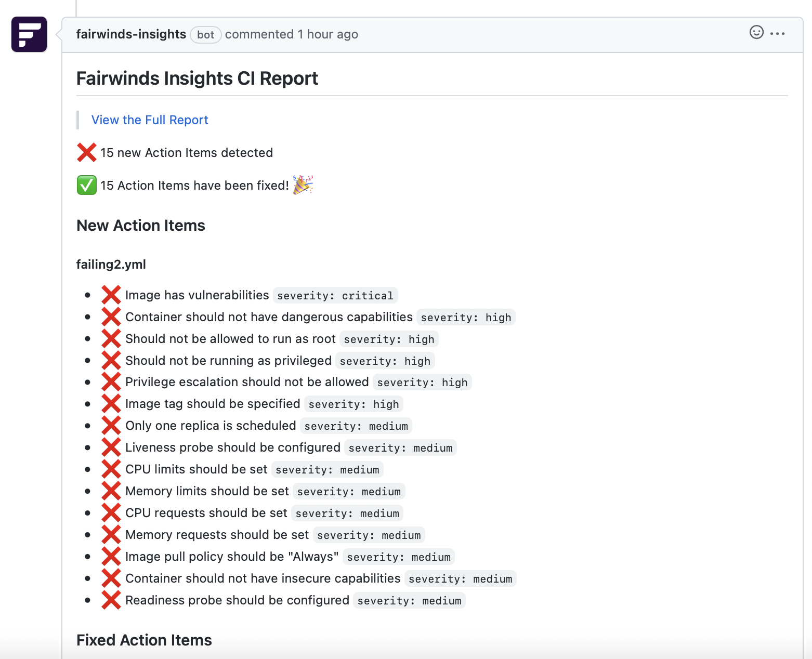This screenshot has width=812, height=659.
Task: Click red X next to Only one replica
Action: (x=111, y=426)
